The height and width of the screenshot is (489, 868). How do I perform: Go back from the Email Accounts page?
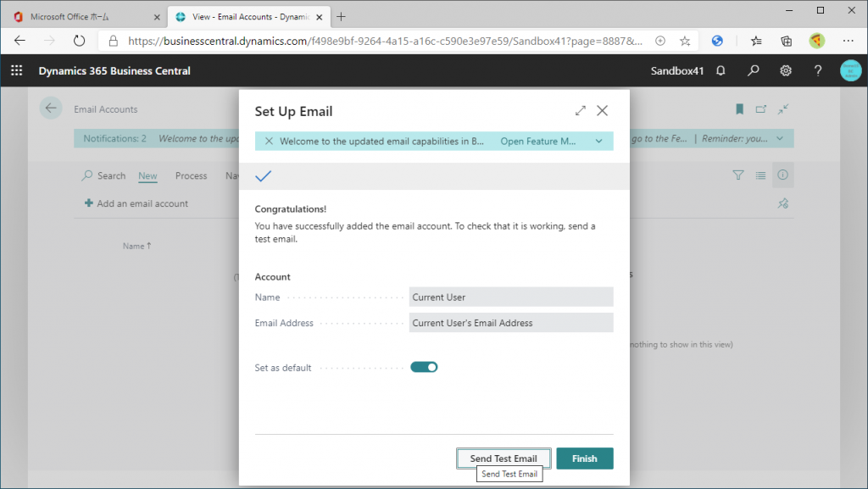coord(51,108)
